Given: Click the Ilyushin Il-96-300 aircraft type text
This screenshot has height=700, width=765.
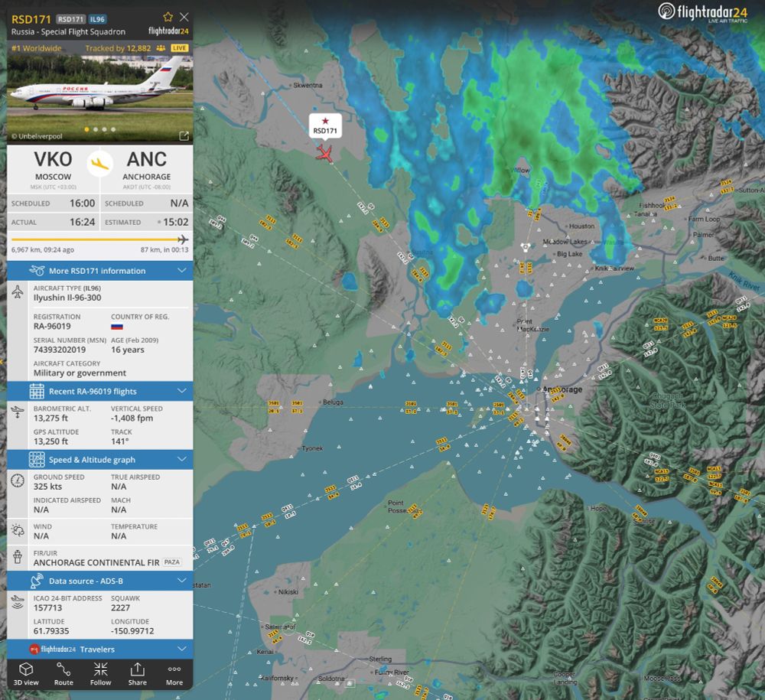Looking at the screenshot, I should pyautogui.click(x=67, y=298).
